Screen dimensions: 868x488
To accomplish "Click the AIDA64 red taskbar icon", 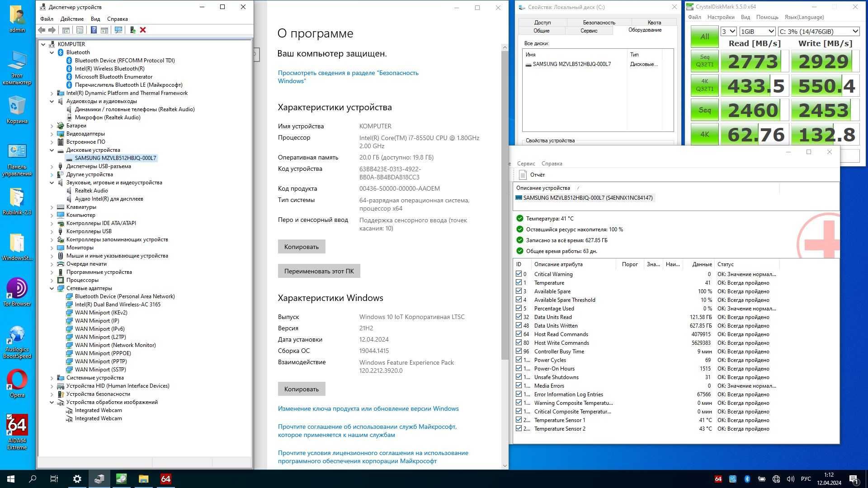I will pyautogui.click(x=165, y=479).
